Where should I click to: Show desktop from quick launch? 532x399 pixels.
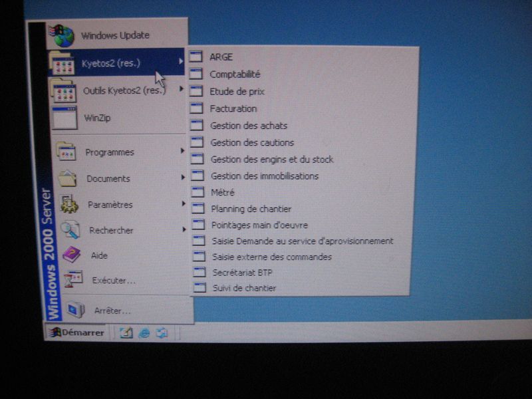tap(126, 333)
